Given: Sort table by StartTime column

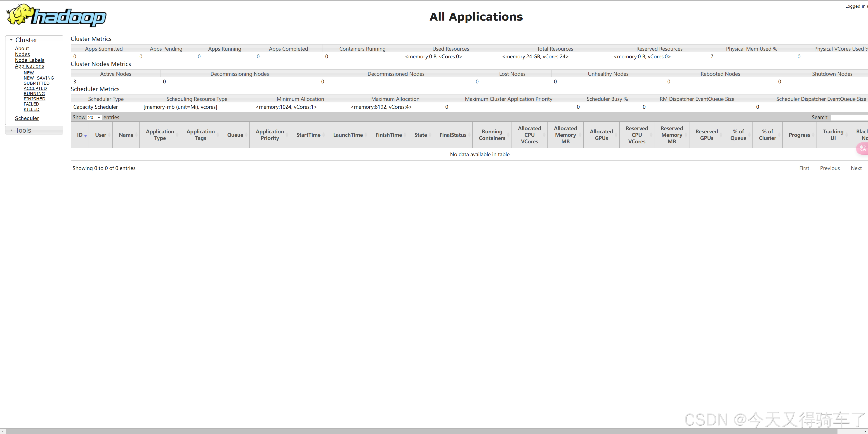Looking at the screenshot, I should coord(308,135).
